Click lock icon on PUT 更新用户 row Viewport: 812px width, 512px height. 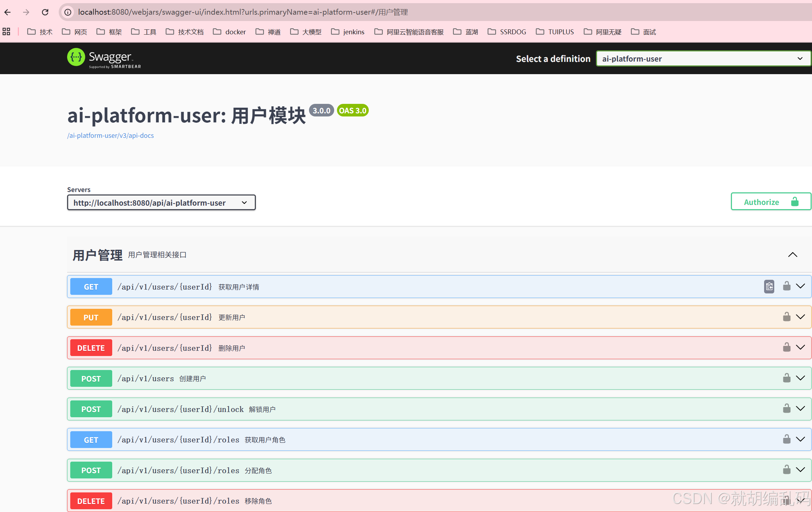click(x=786, y=317)
